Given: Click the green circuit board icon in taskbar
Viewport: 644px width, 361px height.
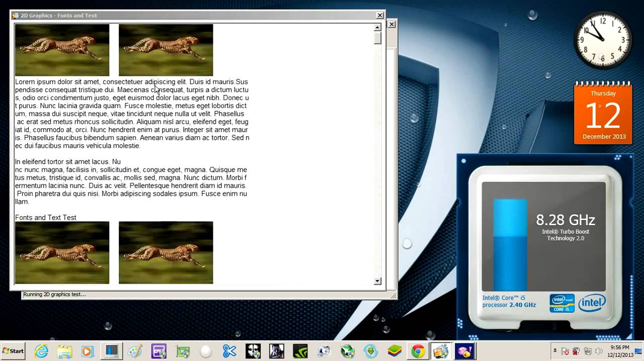Looking at the screenshot, I should pyautogui.click(x=183, y=351).
